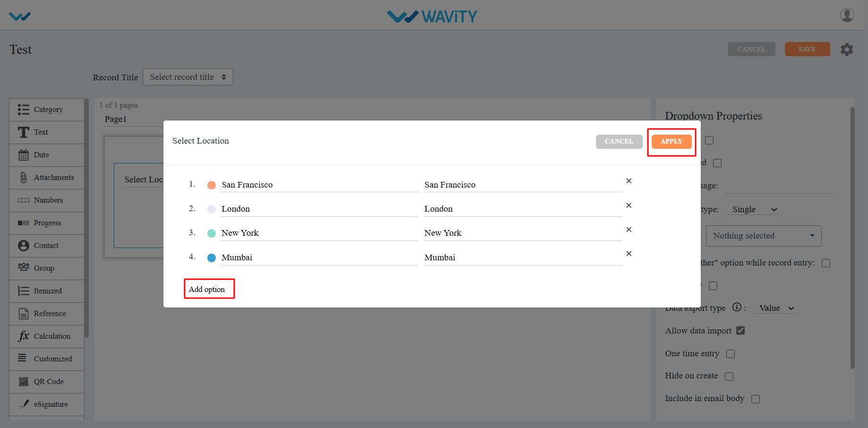Select the Calculation fx icon
This screenshot has width=868, height=428.
(x=24, y=336)
